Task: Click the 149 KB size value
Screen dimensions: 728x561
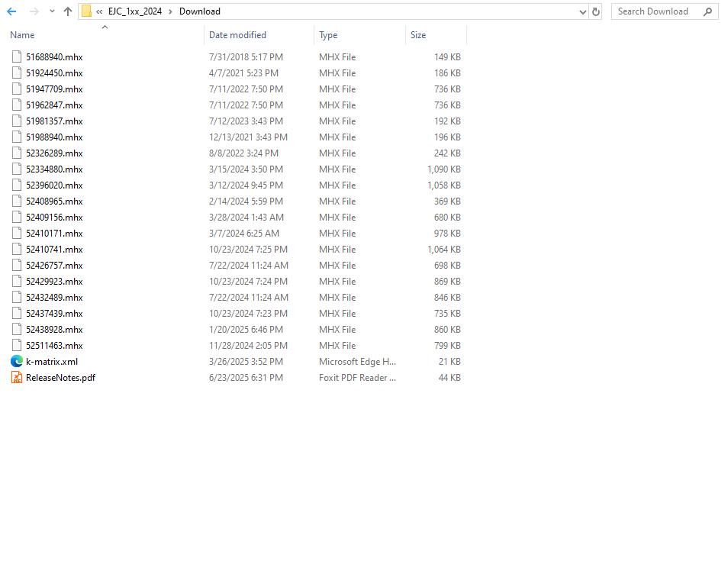Action: [448, 56]
